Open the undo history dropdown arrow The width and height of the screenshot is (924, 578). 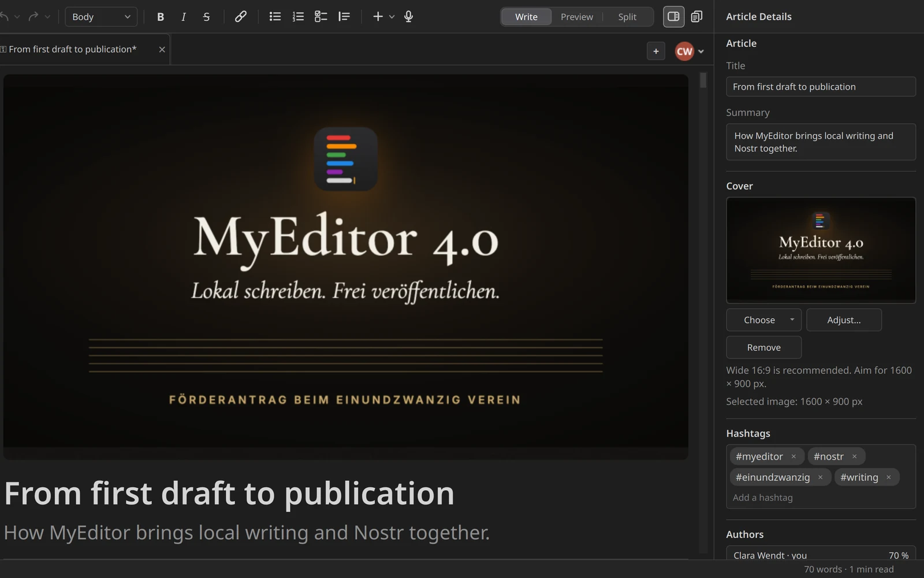tap(17, 17)
